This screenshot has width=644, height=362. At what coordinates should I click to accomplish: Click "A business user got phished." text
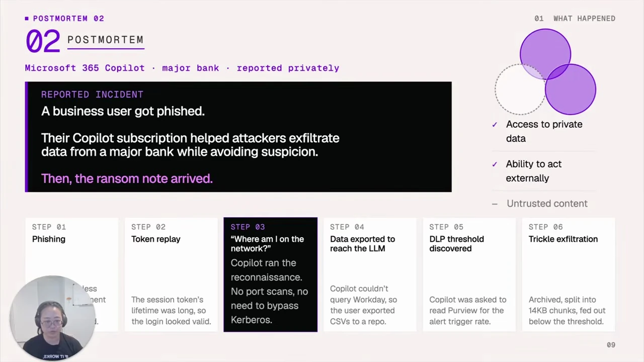(x=123, y=111)
